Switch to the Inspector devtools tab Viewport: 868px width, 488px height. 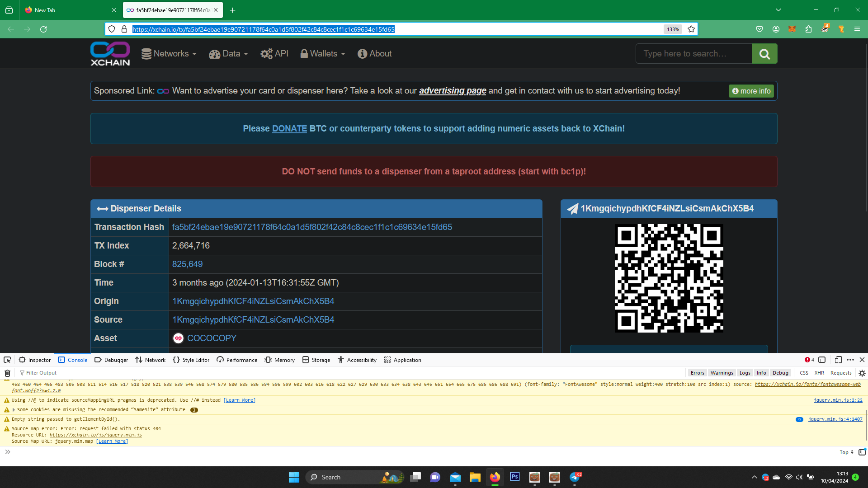coord(35,360)
